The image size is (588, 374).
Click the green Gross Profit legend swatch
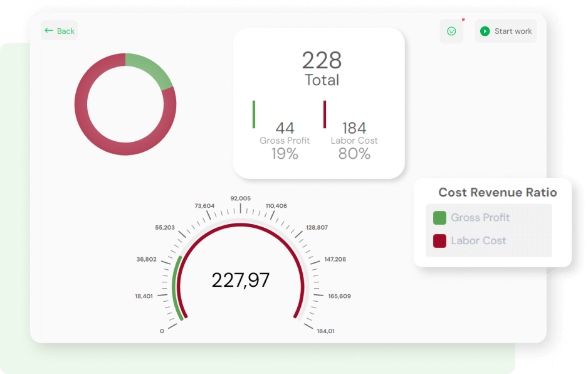tap(439, 218)
